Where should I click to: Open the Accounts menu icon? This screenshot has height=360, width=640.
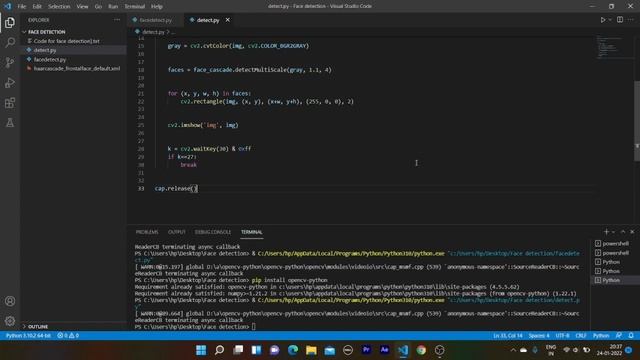click(10, 301)
